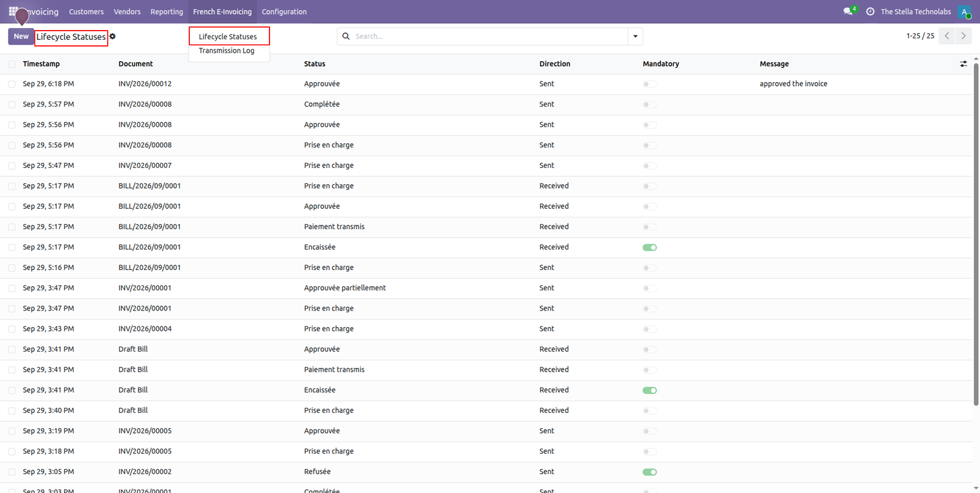
Task: Click inside the Search input field
Action: point(490,36)
